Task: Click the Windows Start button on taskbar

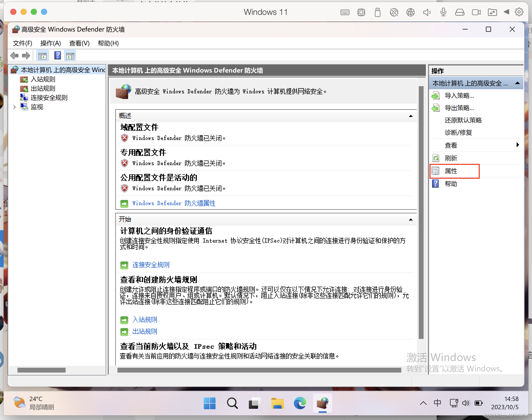Action: click(210, 403)
